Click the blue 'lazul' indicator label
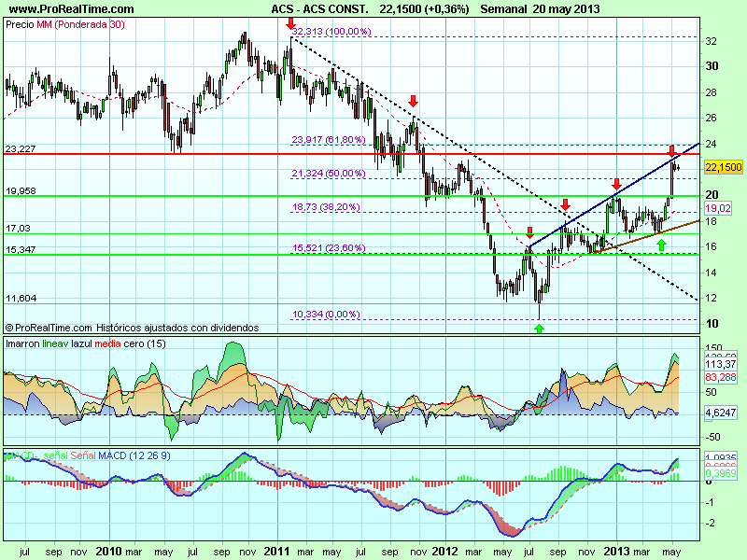Image resolution: width=747 pixels, height=560 pixels. click(82, 343)
